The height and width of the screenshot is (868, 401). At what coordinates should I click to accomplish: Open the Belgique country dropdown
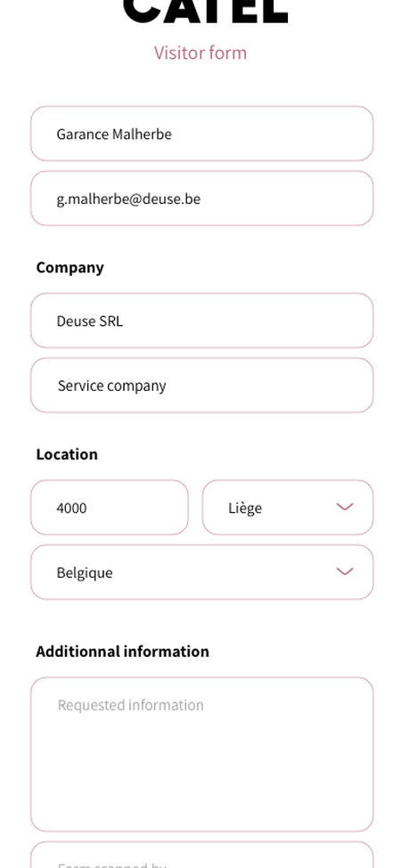pos(201,572)
